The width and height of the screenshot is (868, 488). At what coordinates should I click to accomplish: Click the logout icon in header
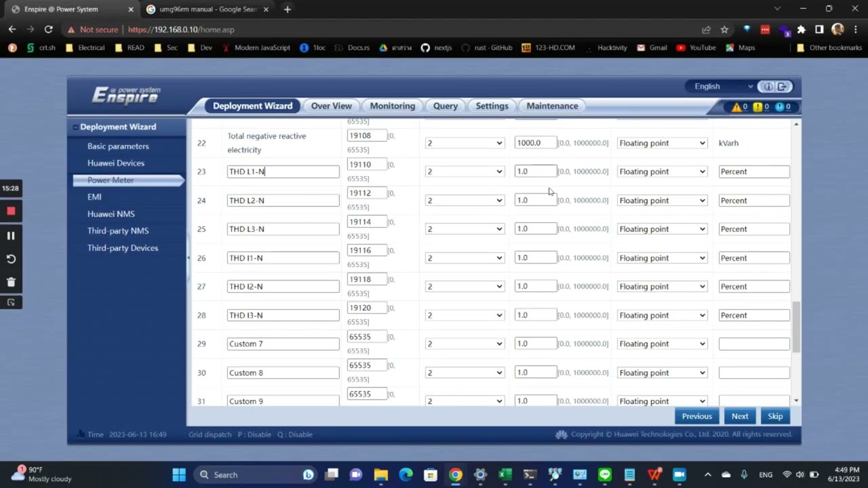[783, 87]
